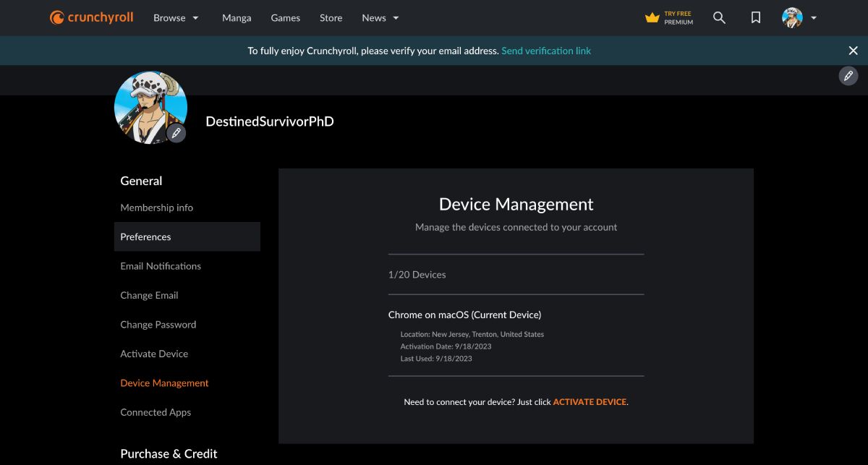868x465 pixels.
Task: Open Connected Apps page
Action: click(156, 412)
